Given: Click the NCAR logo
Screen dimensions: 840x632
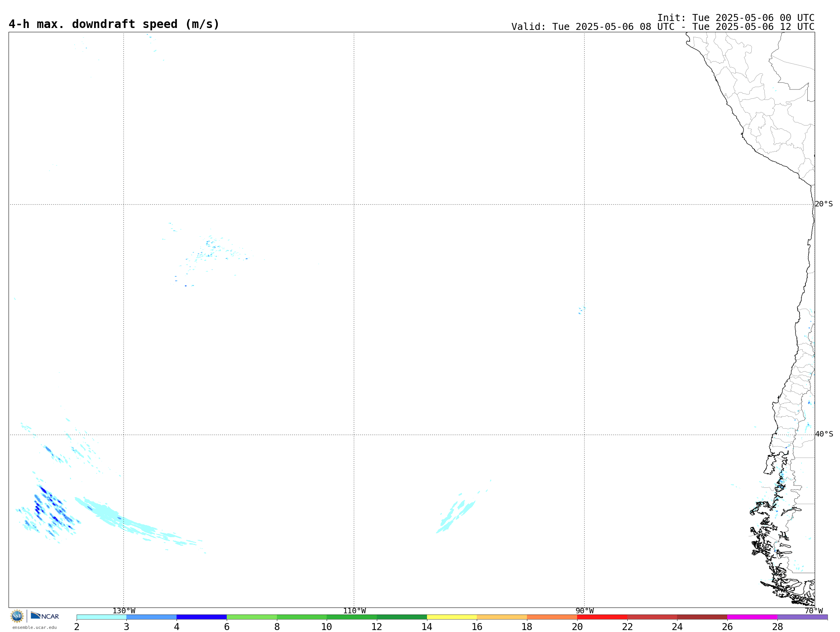Looking at the screenshot, I should (x=45, y=616).
